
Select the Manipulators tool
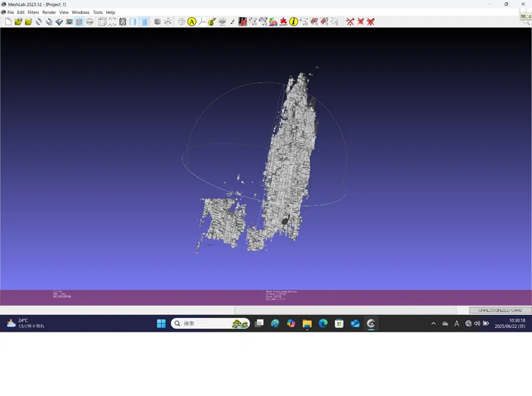click(181, 22)
